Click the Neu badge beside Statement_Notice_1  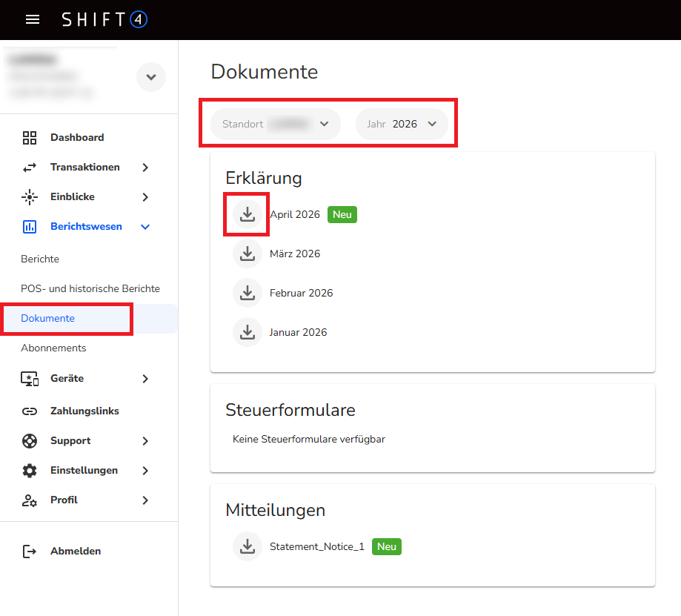click(x=387, y=546)
